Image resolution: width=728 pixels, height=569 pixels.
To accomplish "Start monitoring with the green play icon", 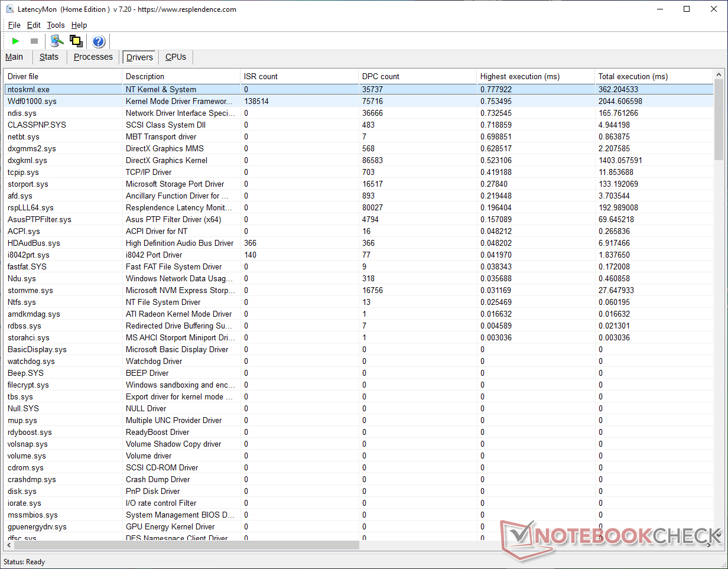I will tap(16, 41).
